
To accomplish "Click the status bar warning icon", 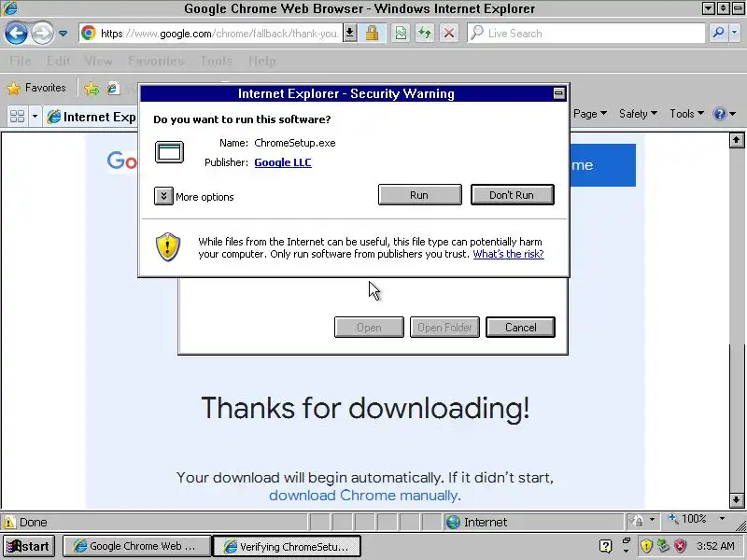I will tap(9, 523).
